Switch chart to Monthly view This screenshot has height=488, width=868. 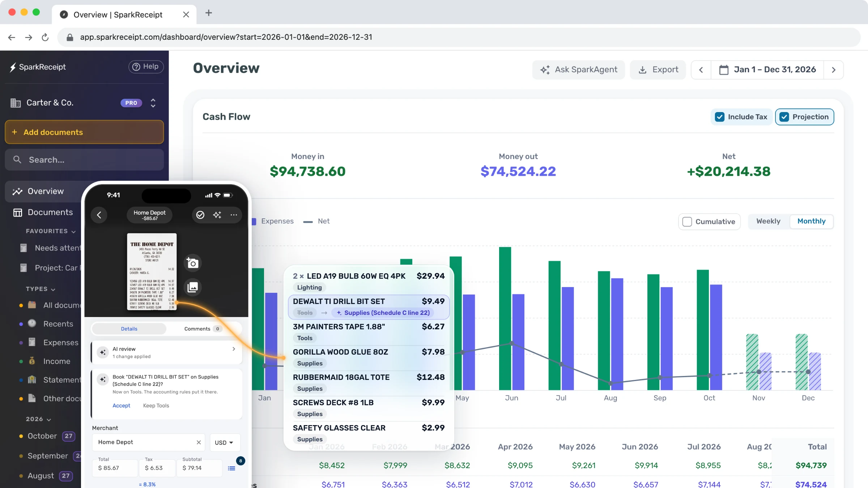[812, 221]
